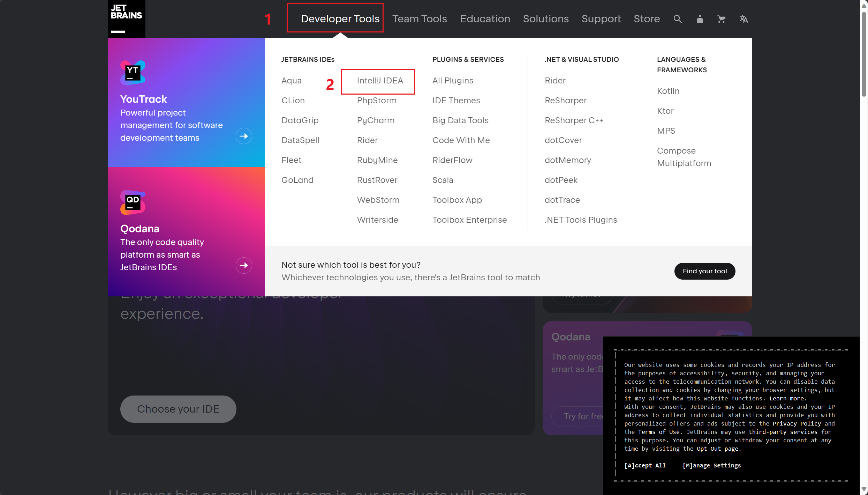This screenshot has height=495, width=868.
Task: Open the Solutions menu item
Action: pyautogui.click(x=545, y=19)
